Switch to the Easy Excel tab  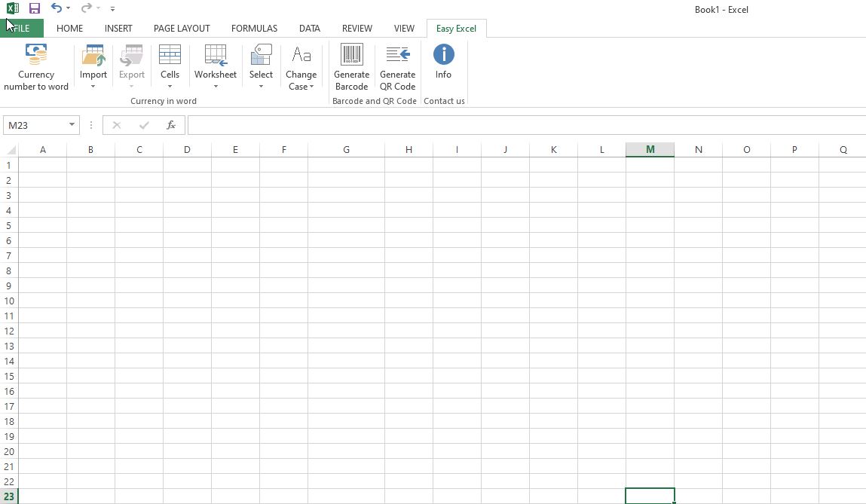(456, 28)
